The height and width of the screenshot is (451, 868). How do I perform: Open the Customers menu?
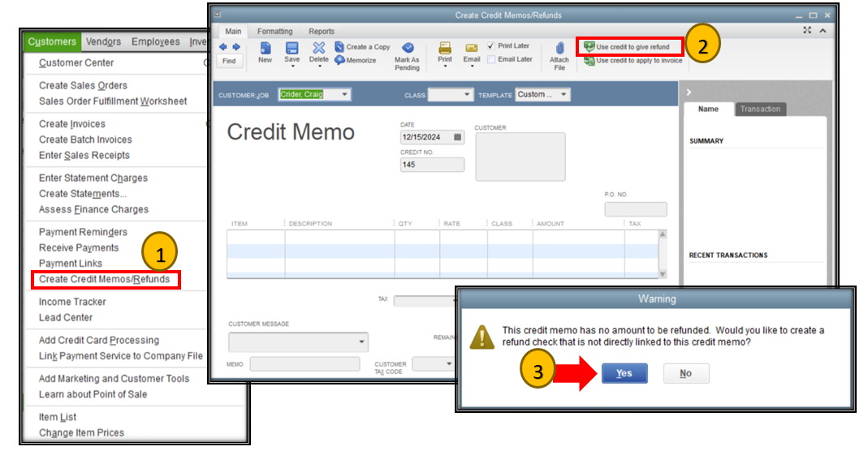[52, 41]
